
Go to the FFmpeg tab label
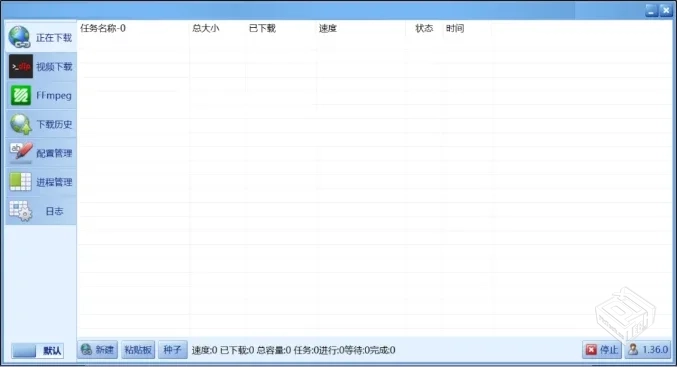pyautogui.click(x=54, y=95)
